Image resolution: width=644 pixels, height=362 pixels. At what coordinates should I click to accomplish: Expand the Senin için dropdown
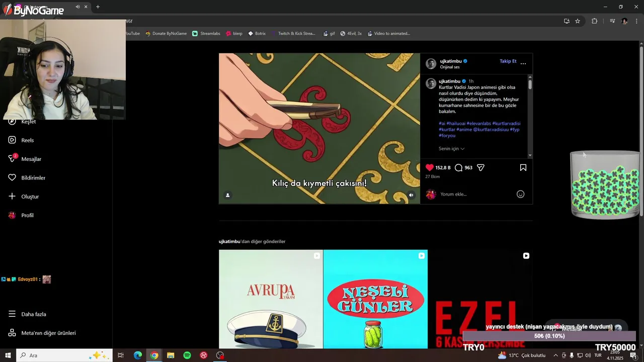[451, 149]
